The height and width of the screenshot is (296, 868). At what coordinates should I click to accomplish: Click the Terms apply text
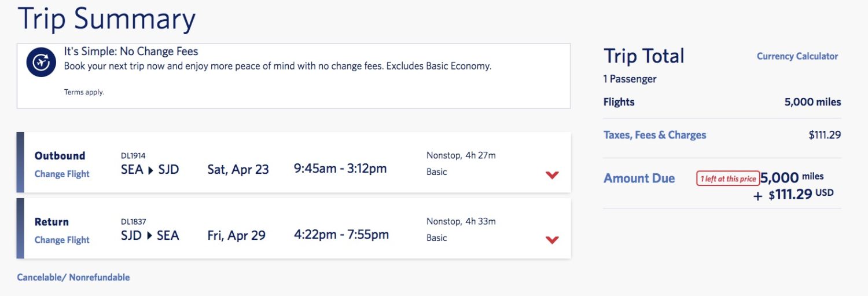(x=84, y=92)
